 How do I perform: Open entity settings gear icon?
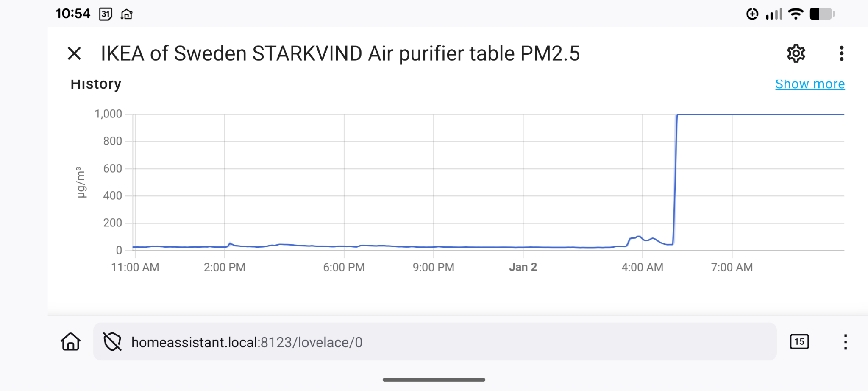796,53
